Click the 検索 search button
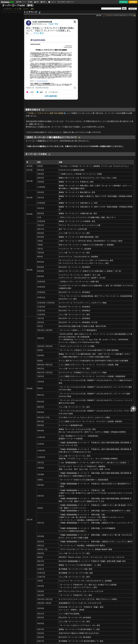 (x=124, y=8)
